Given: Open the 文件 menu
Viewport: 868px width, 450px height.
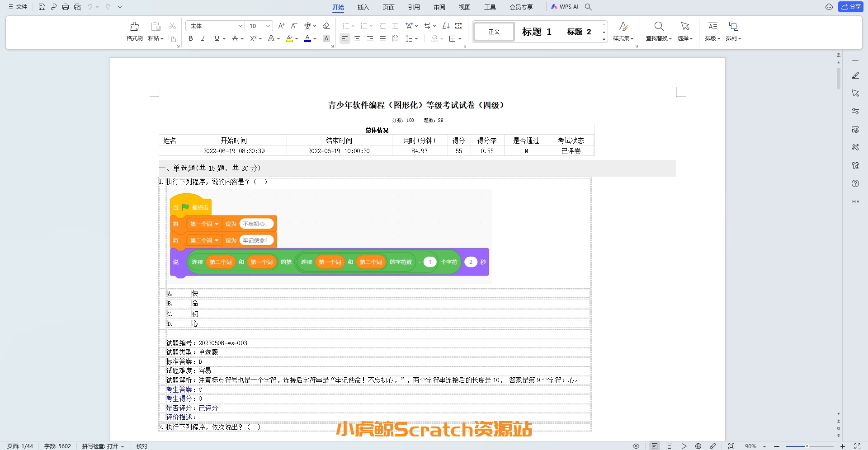Looking at the screenshot, I should (18, 7).
